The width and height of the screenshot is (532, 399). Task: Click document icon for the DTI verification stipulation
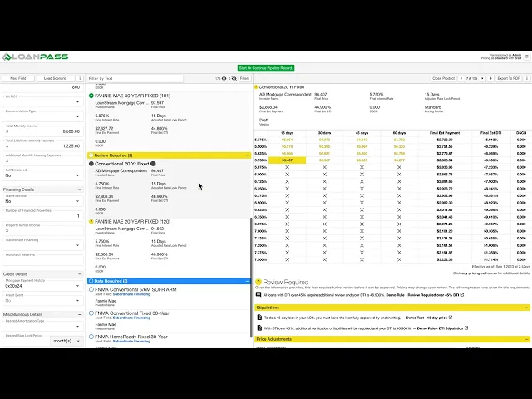pos(259,328)
